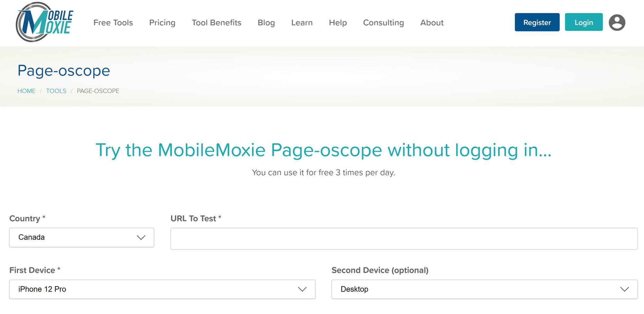Click the chevron on the Country selector

(x=141, y=237)
